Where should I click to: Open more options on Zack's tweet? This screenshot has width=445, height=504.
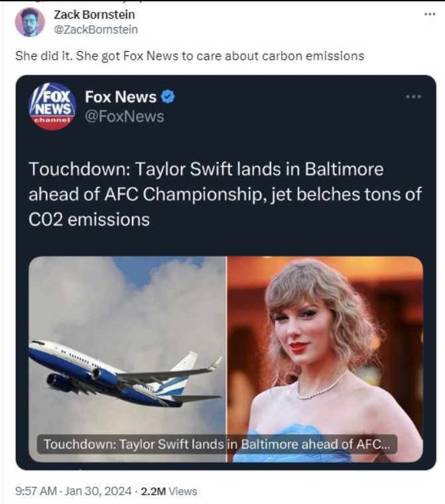(429, 13)
